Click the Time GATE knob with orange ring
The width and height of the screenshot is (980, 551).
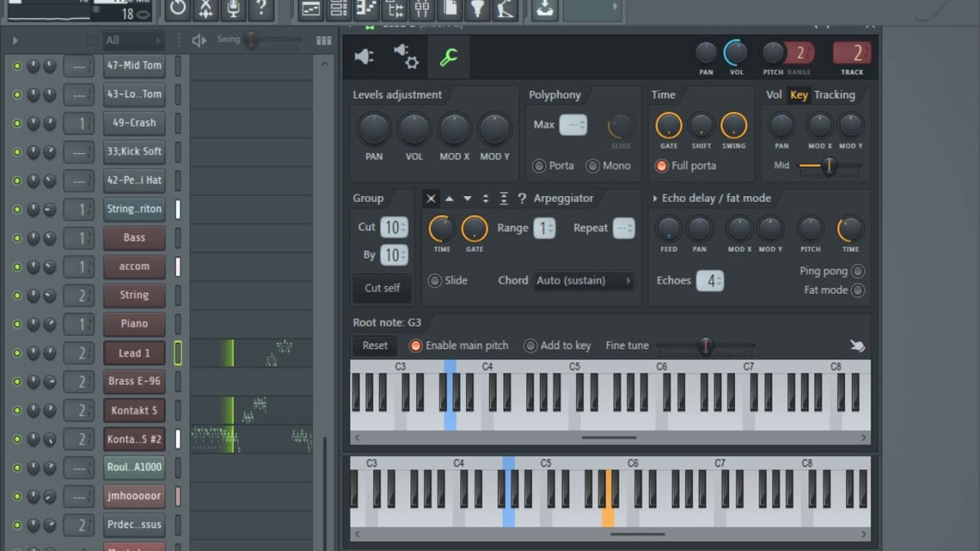pos(668,126)
